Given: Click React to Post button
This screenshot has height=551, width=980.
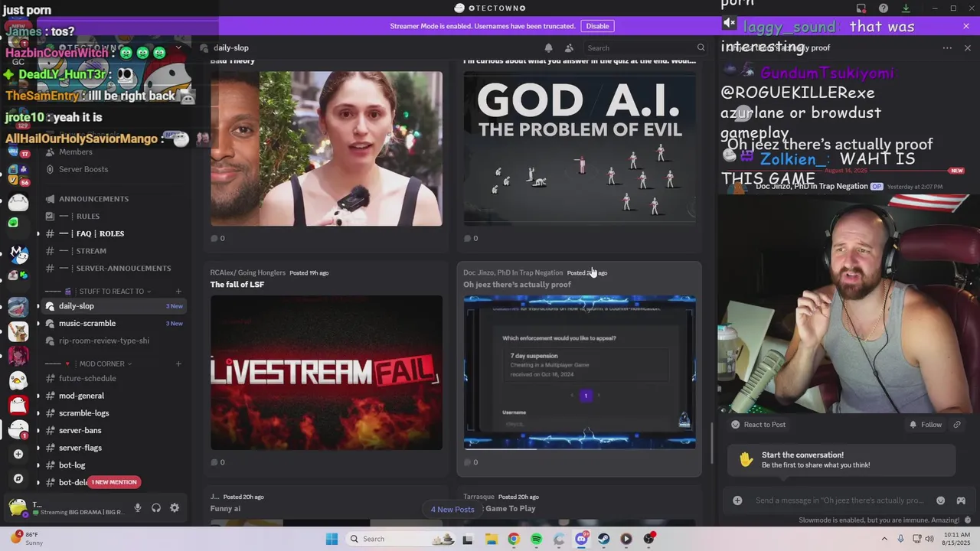Looking at the screenshot, I should [758, 425].
